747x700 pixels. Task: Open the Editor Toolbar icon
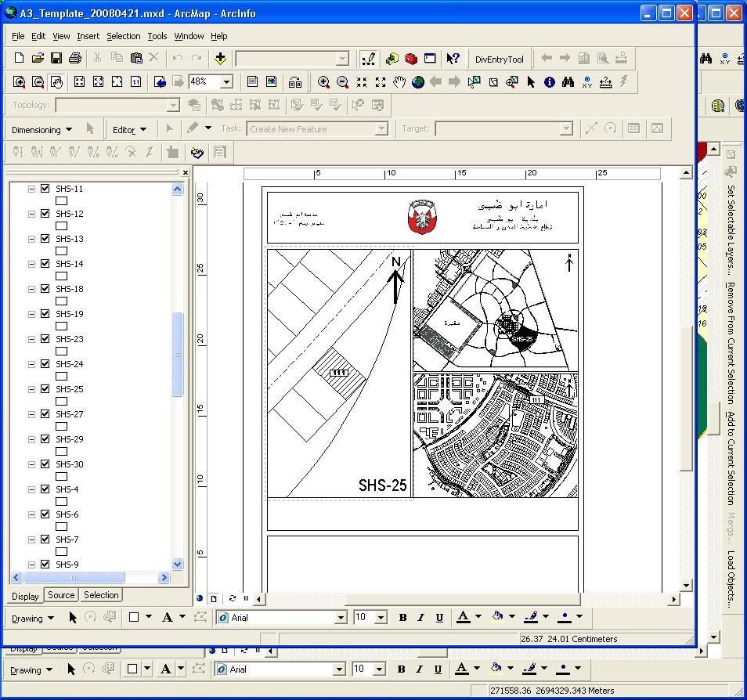tap(368, 58)
